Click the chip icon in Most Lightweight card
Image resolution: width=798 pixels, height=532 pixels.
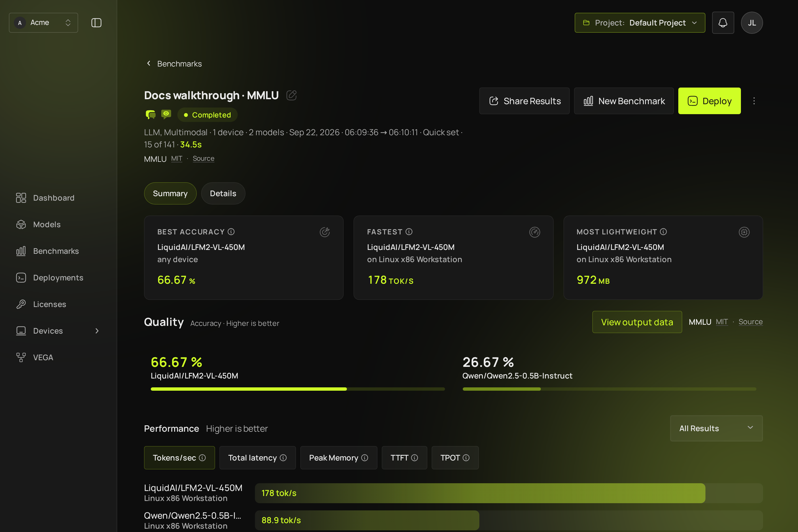point(744,232)
